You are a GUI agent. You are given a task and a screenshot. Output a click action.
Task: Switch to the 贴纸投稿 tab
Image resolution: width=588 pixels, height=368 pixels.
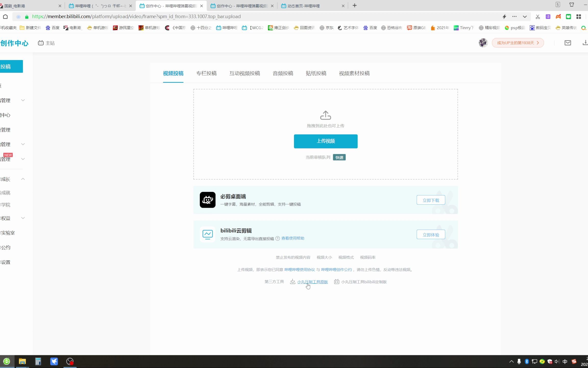point(316,73)
